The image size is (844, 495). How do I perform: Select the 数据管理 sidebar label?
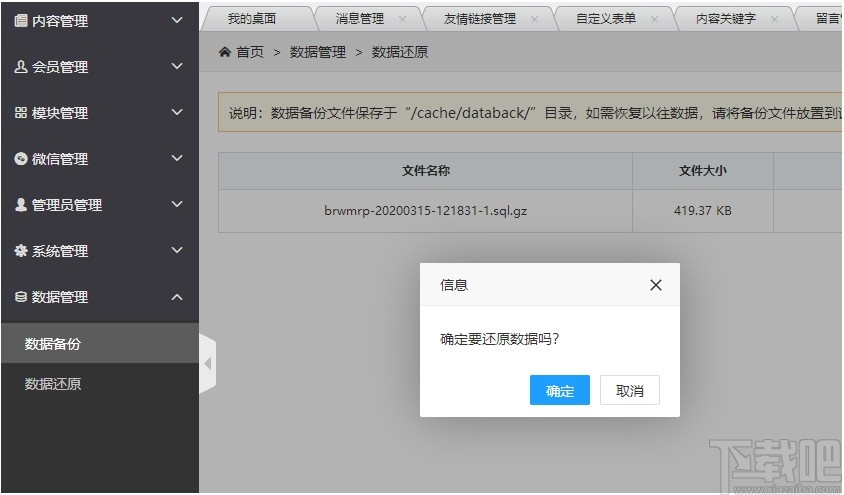[60, 297]
